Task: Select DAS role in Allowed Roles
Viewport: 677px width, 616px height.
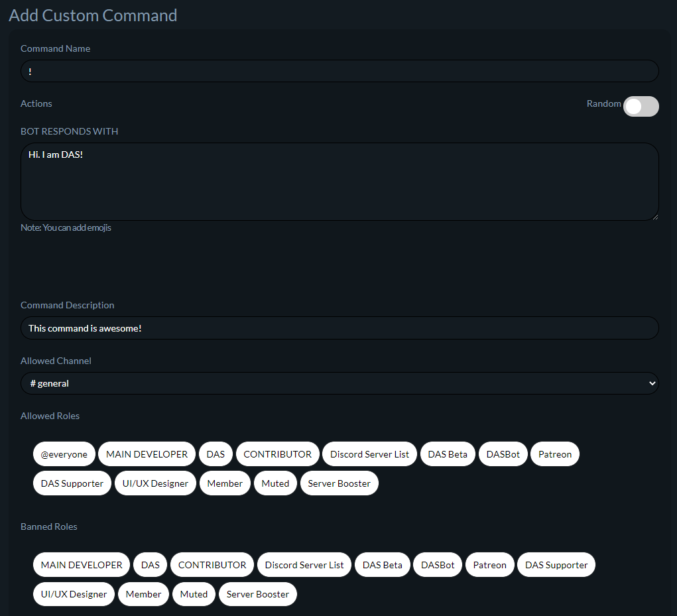Action: [x=215, y=454]
